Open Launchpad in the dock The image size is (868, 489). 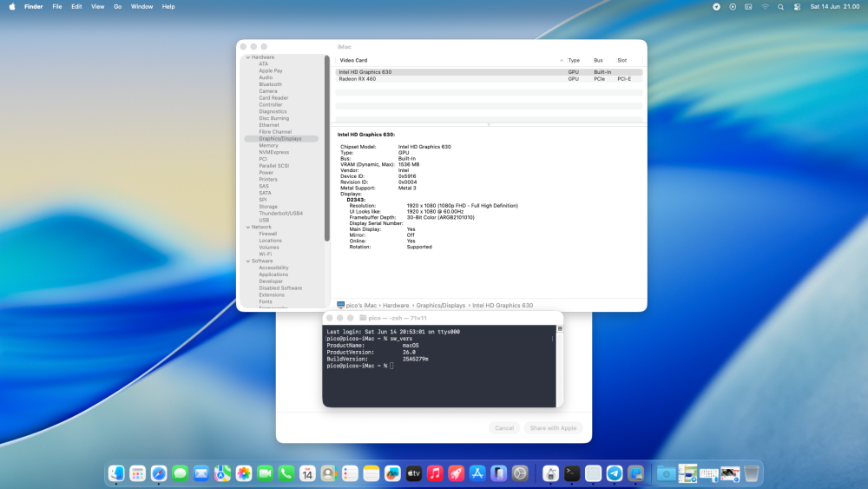point(137,473)
